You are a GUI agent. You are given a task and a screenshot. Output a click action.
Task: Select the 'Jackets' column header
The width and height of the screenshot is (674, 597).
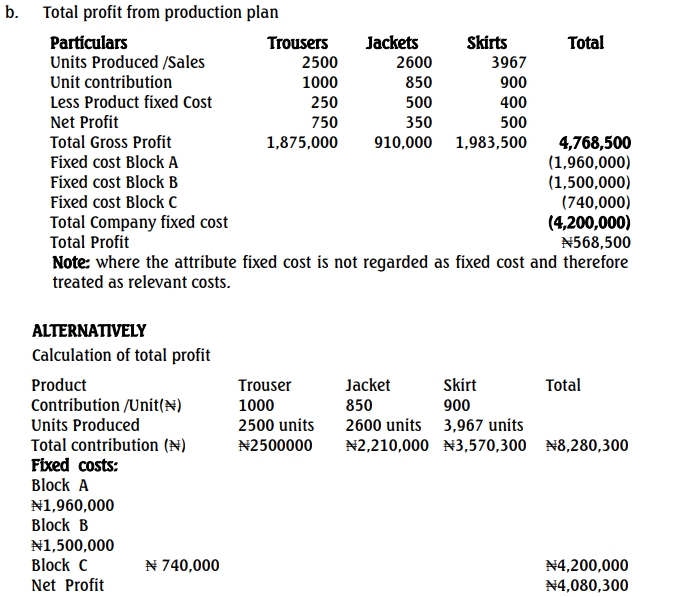[x=392, y=43]
